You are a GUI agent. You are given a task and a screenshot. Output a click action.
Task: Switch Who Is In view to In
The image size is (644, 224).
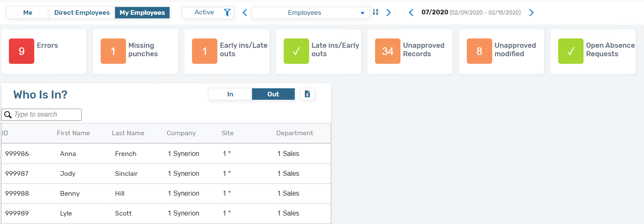[x=230, y=94]
